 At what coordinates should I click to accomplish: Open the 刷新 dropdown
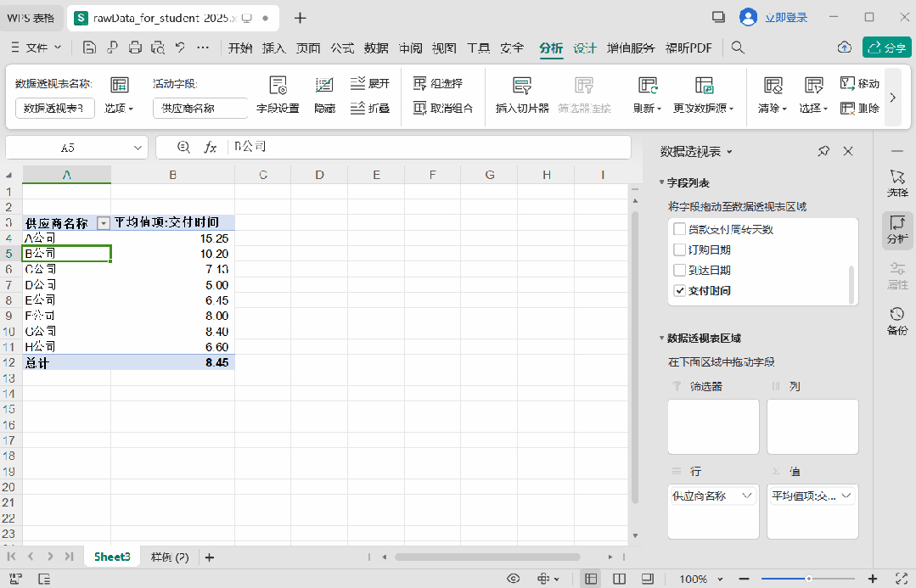[647, 108]
